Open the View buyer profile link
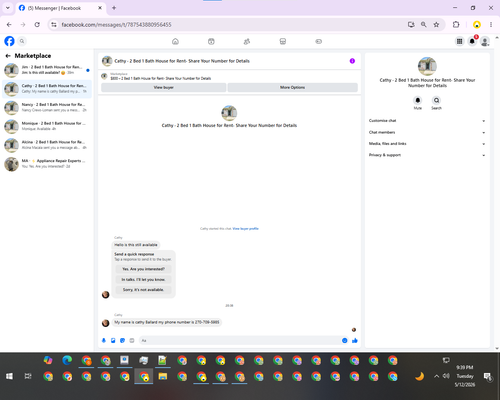 [x=245, y=229]
